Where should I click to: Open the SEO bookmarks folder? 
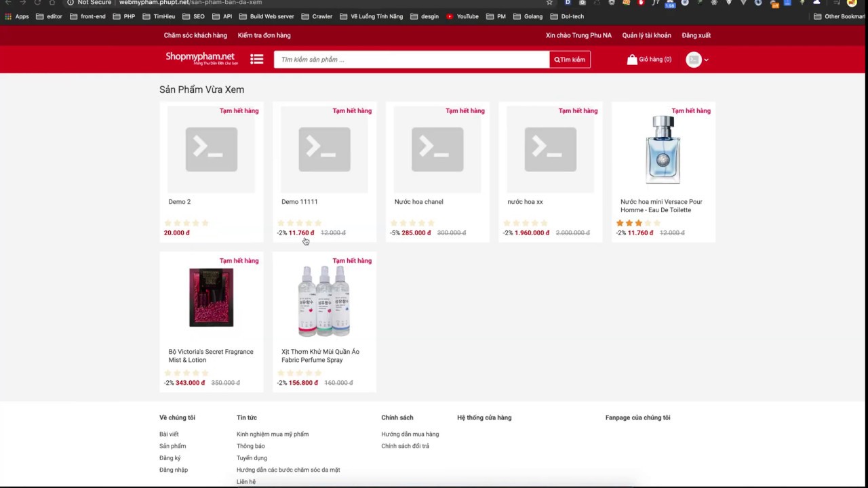coord(193,16)
